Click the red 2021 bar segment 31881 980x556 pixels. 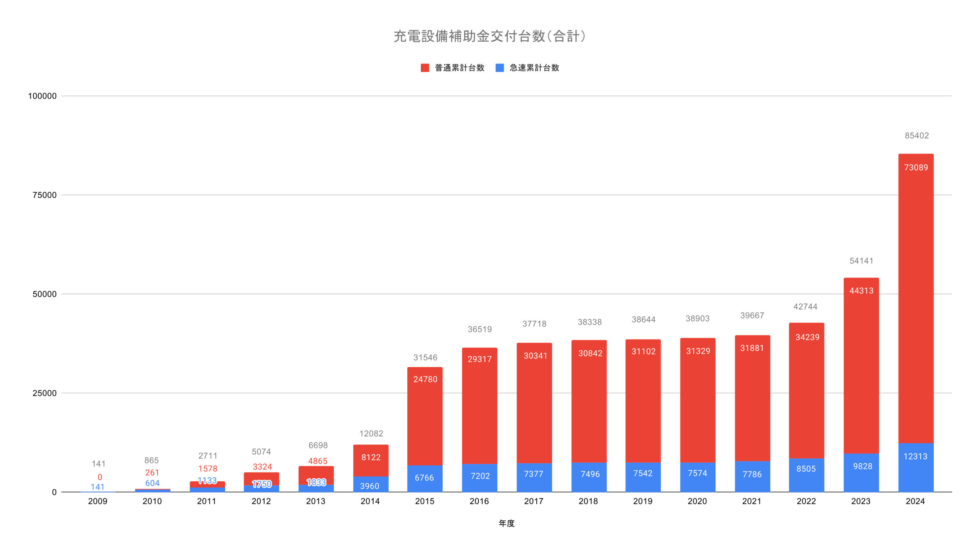[x=752, y=398]
